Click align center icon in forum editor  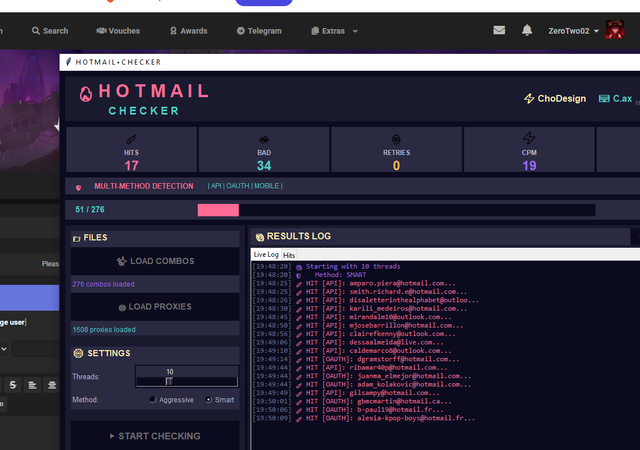click(x=52, y=385)
